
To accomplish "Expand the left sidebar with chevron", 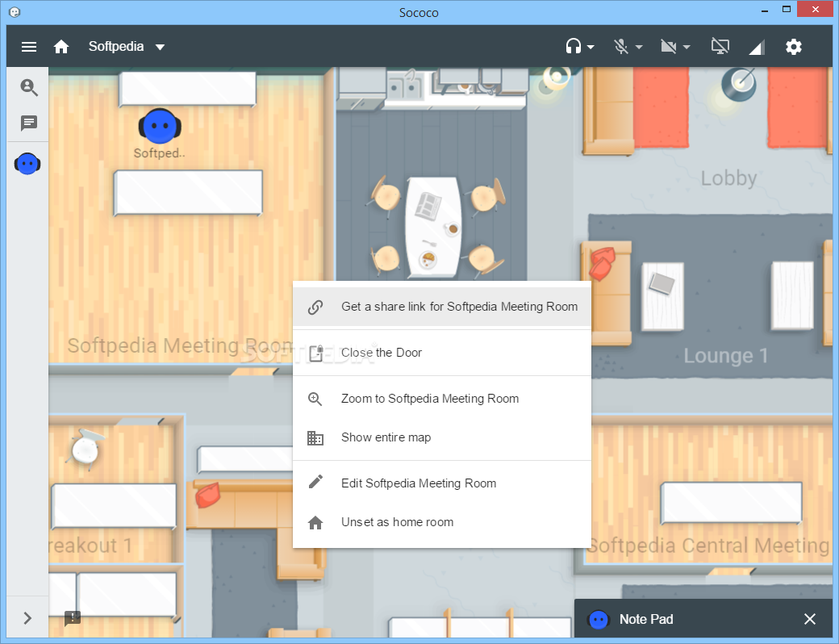I will click(27, 618).
